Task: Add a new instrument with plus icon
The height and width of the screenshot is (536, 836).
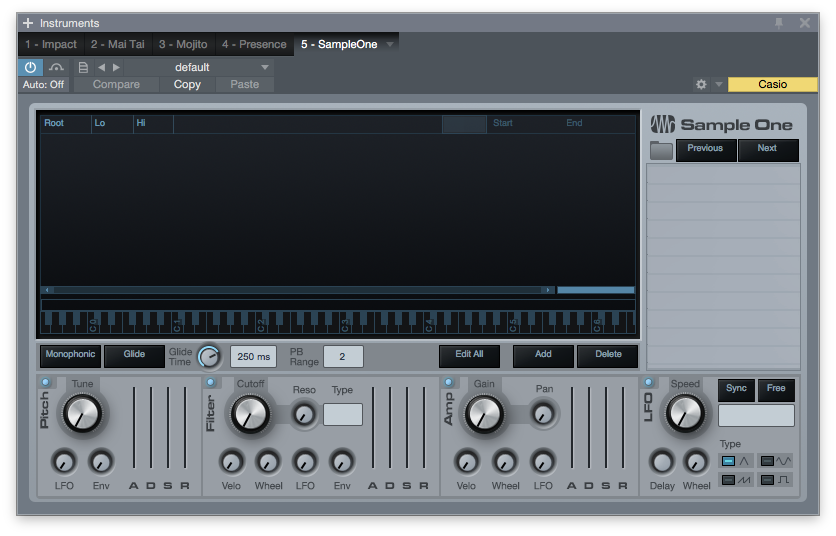Action: coord(28,23)
